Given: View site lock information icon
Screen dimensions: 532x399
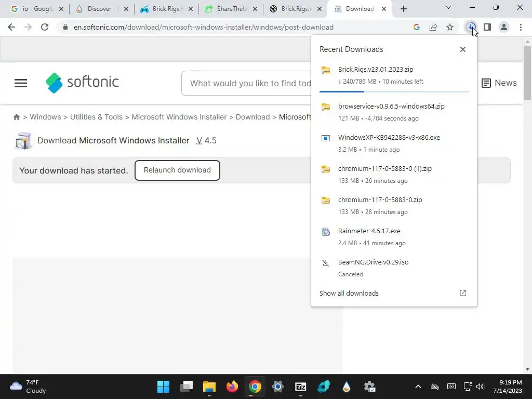Looking at the screenshot, I should (65, 27).
